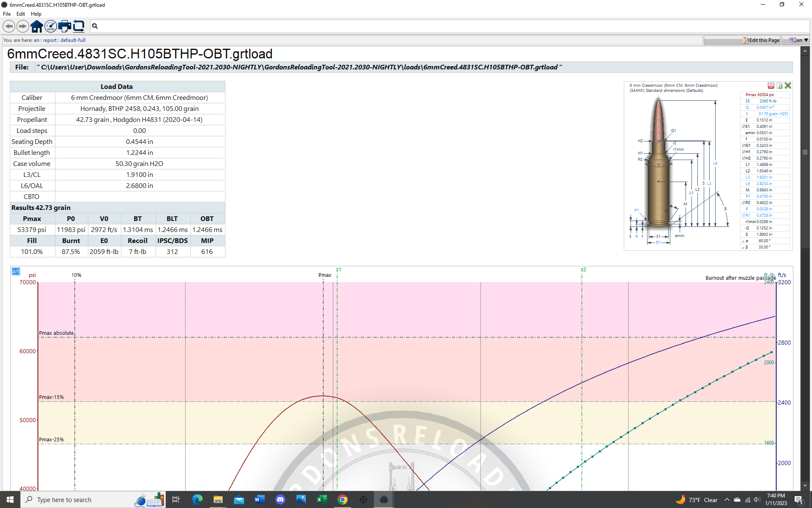Select the V0 '2972 ft/s' result
Viewport: 812px width, 508px height.
click(104, 230)
